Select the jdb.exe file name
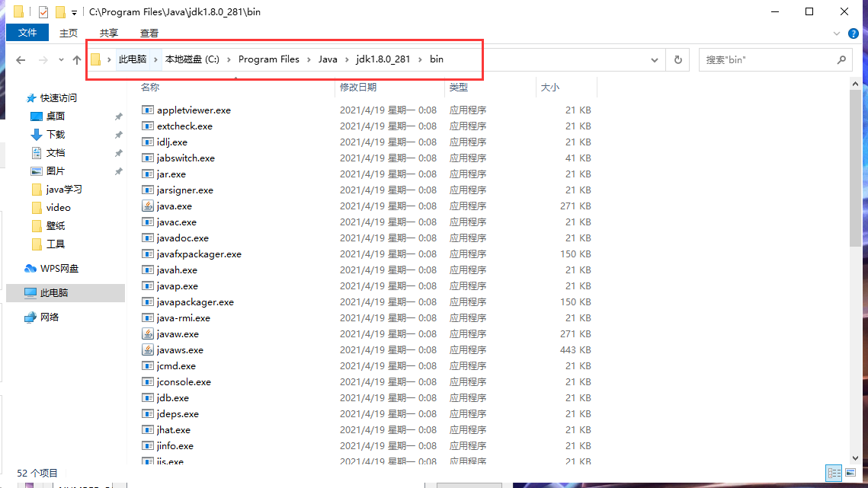868x488 pixels. click(173, 398)
